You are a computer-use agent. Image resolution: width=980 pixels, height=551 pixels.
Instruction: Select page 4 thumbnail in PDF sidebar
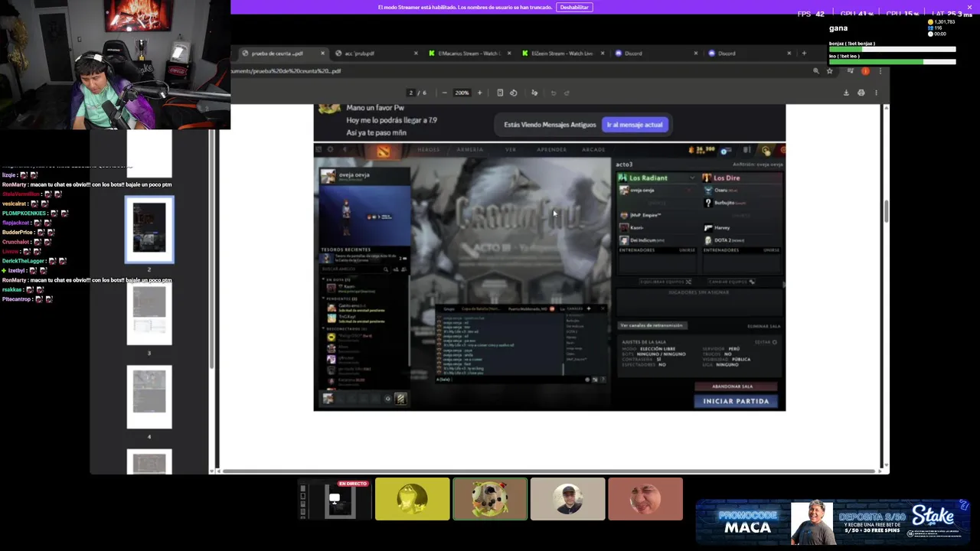(149, 396)
